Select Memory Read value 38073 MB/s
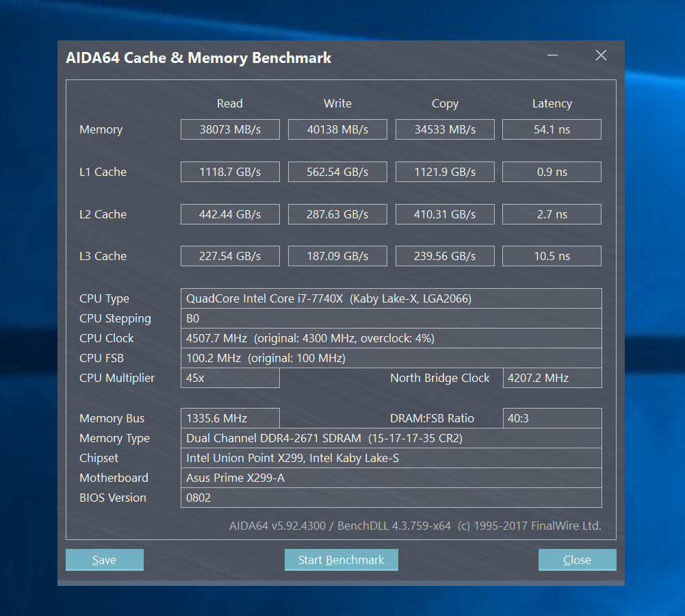This screenshot has width=685, height=616. click(230, 129)
